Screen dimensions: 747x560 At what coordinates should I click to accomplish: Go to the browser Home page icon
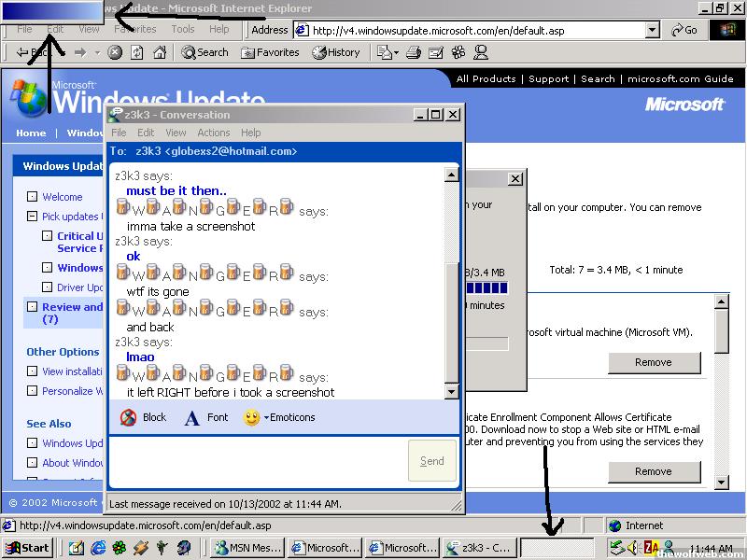point(160,53)
